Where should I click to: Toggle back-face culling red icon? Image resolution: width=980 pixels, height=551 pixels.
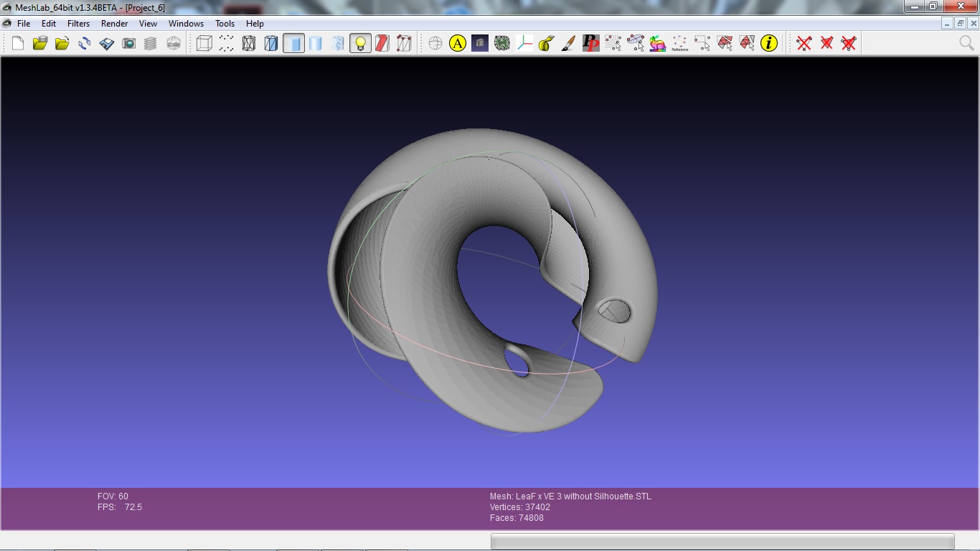382,44
